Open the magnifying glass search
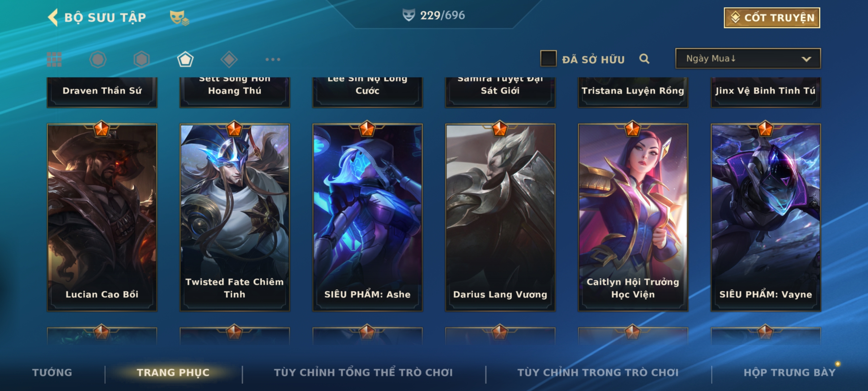The height and width of the screenshot is (391, 868). click(644, 59)
